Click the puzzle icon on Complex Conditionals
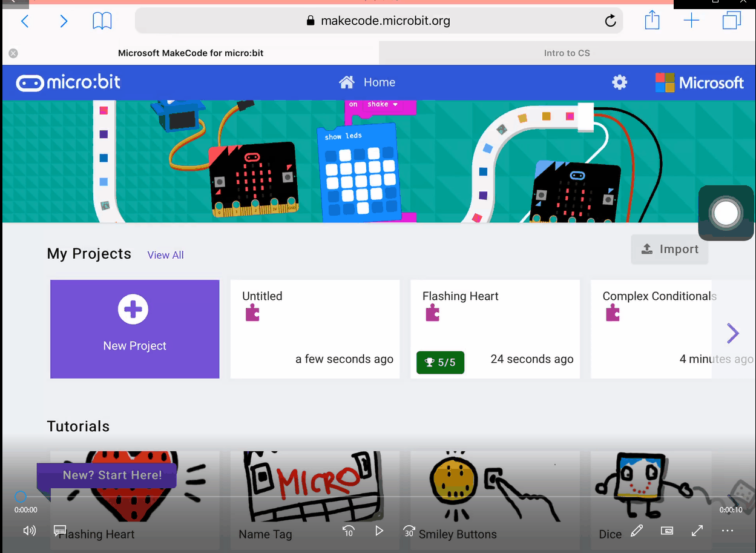 (613, 314)
